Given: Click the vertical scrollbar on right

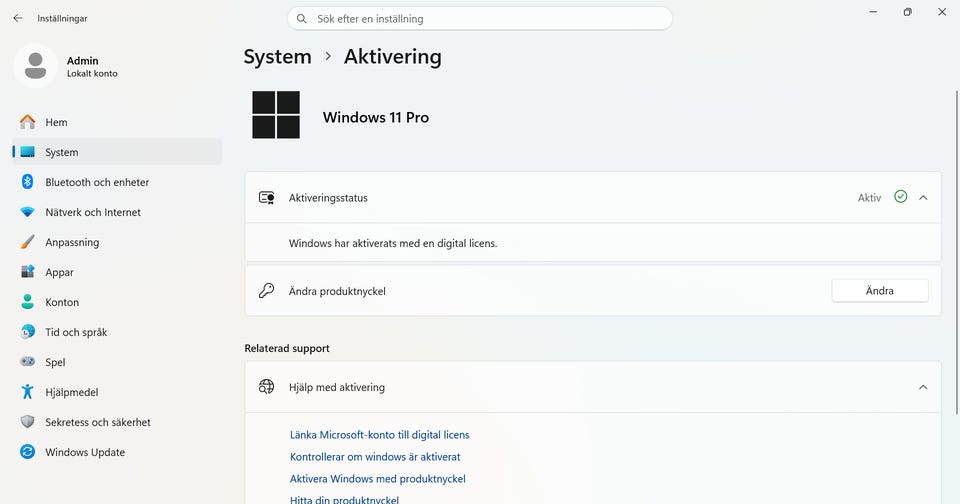Looking at the screenshot, I should 956,251.
